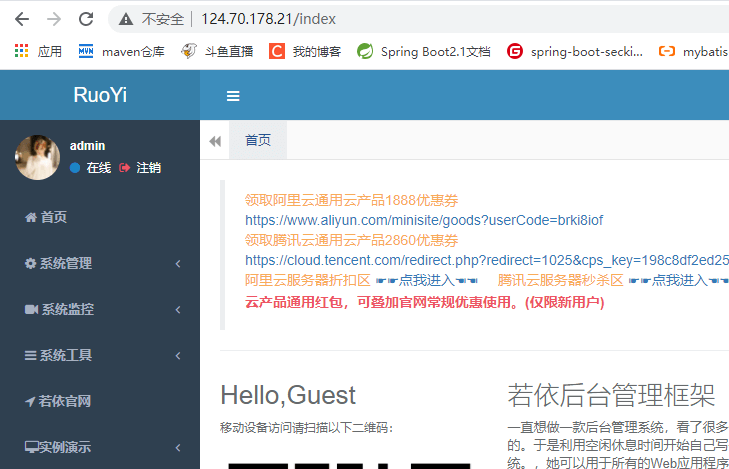729x469 pixels.
Task: Click 点我进入 after 腾讯云服务器秒杀区
Action: click(679, 280)
